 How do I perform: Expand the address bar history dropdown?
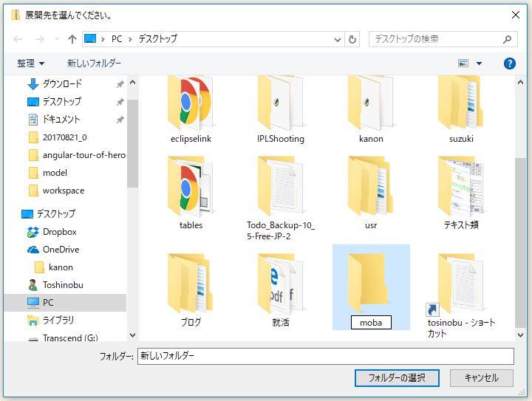(337, 40)
